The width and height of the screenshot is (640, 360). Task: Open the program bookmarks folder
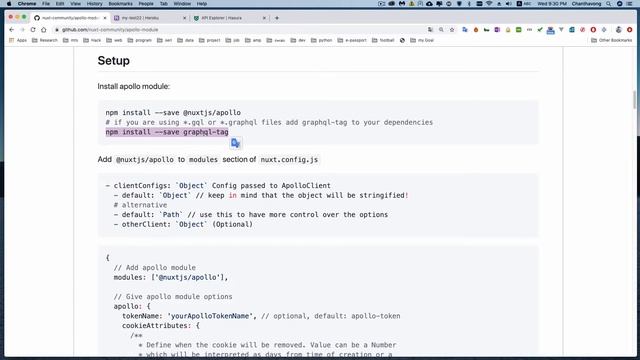pyautogui.click(x=140, y=40)
